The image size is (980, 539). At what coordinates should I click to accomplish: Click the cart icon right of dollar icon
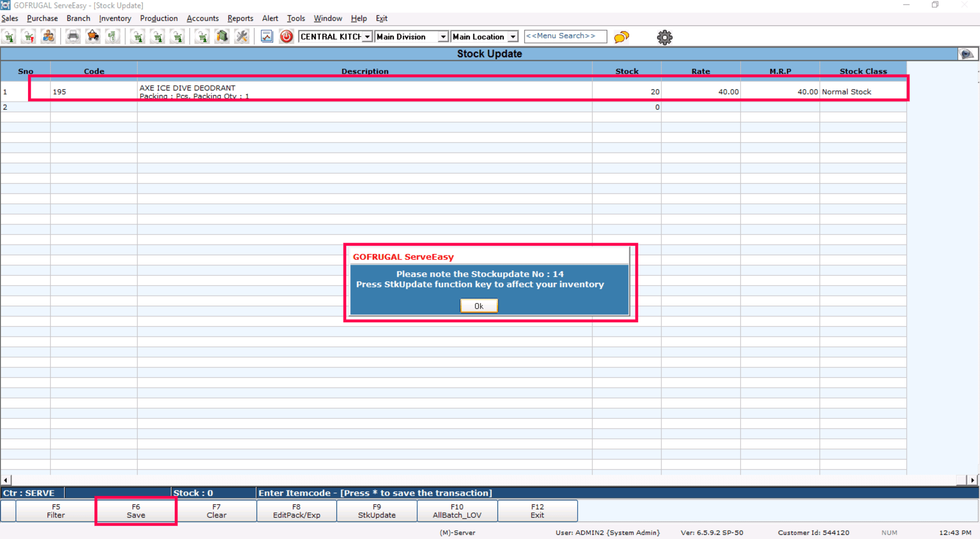coord(138,37)
